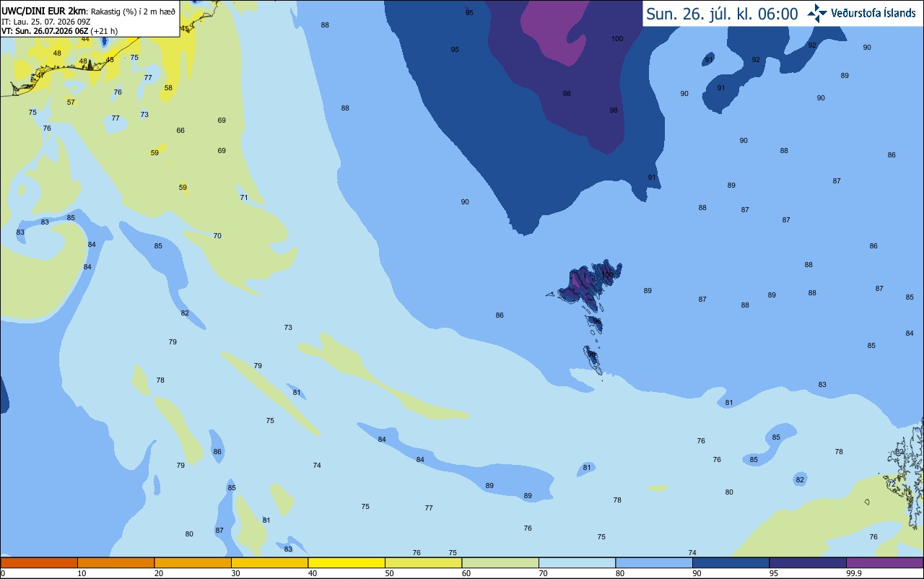This screenshot has height=579, width=924.
Task: Click the purple 99.9 legend swatch
Action: (x=884, y=562)
